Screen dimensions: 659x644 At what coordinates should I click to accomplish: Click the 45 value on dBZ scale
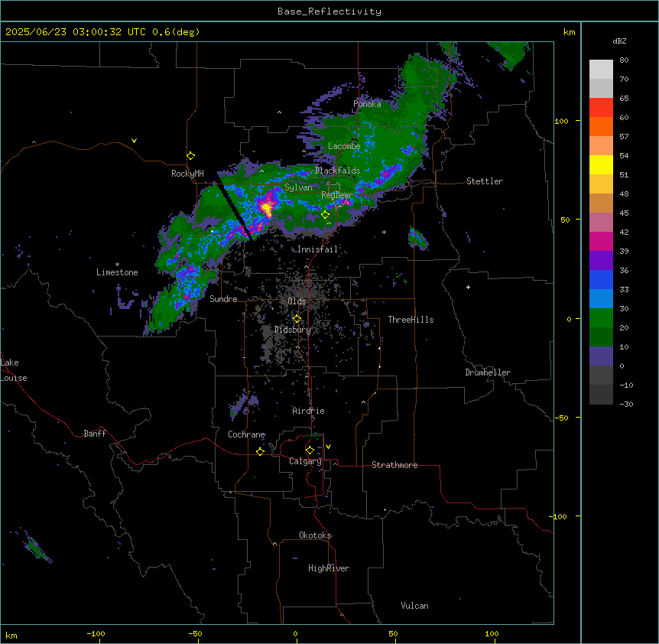[624, 213]
